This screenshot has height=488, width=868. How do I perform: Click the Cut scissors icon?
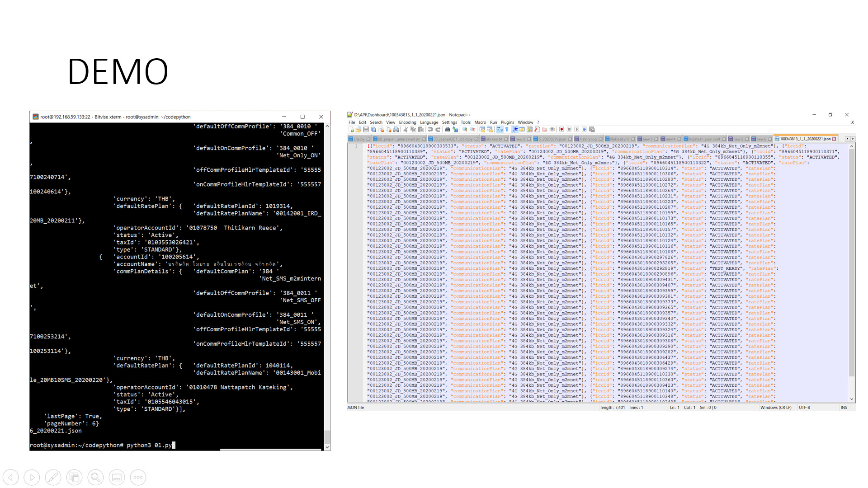click(x=406, y=129)
